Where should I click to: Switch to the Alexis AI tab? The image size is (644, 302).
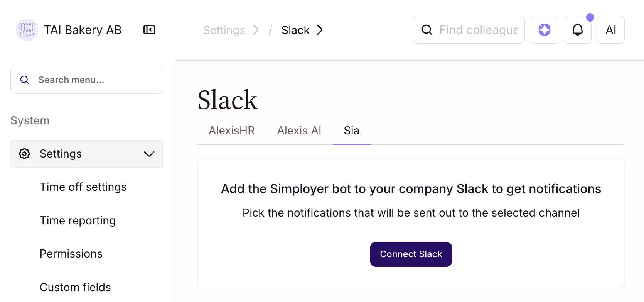[299, 131]
